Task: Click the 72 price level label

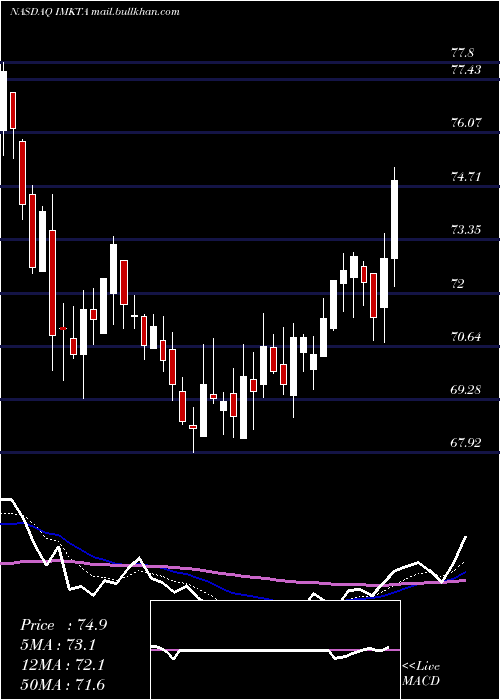Action: point(458,283)
